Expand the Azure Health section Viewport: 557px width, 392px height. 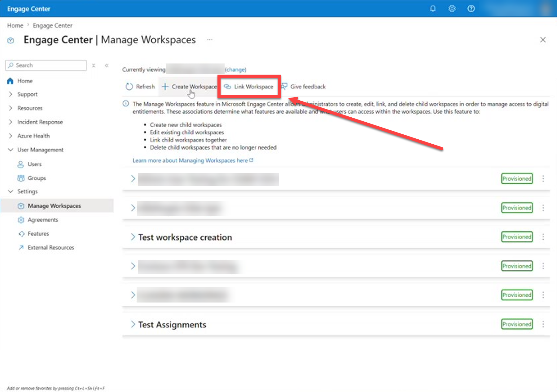11,136
